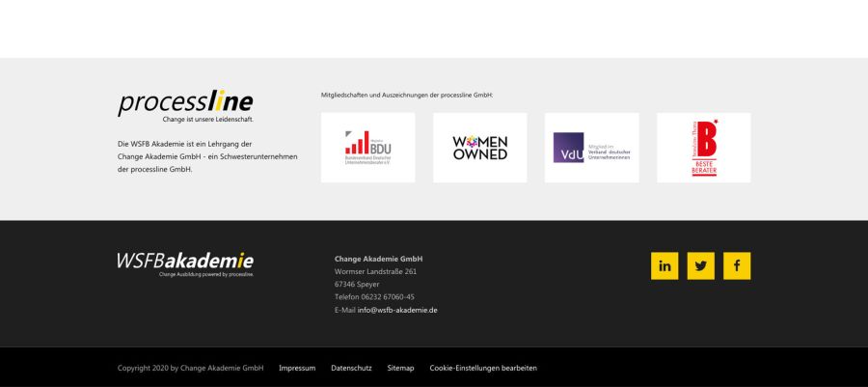The width and height of the screenshot is (868, 387).
Task: Click the 67346 Speyer text
Action: [x=357, y=285]
